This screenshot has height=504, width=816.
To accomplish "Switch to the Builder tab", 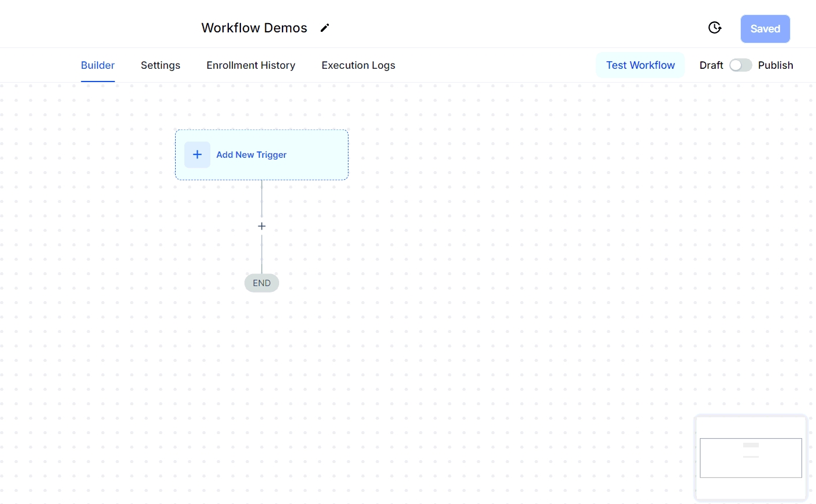I will pyautogui.click(x=98, y=65).
